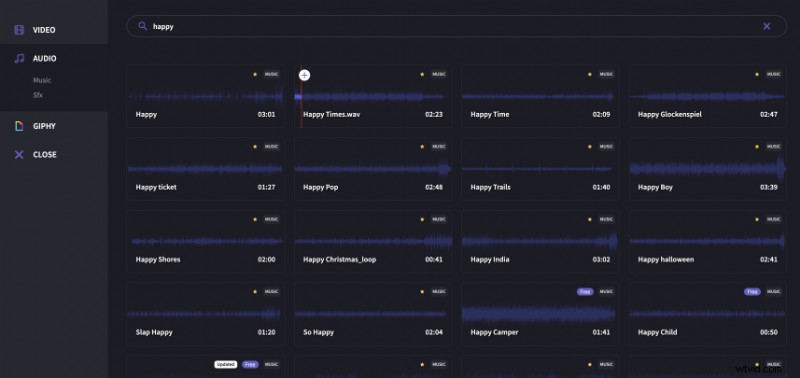The height and width of the screenshot is (378, 800).
Task: Select the Happy Trails track title
Action: (x=490, y=187)
